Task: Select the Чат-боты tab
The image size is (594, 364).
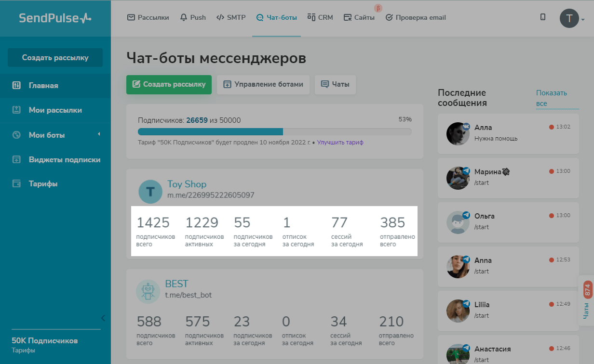Action: pos(276,17)
